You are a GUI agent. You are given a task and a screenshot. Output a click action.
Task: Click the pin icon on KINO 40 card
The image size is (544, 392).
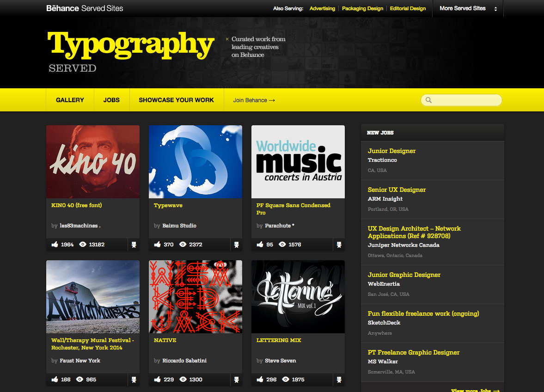tap(134, 245)
